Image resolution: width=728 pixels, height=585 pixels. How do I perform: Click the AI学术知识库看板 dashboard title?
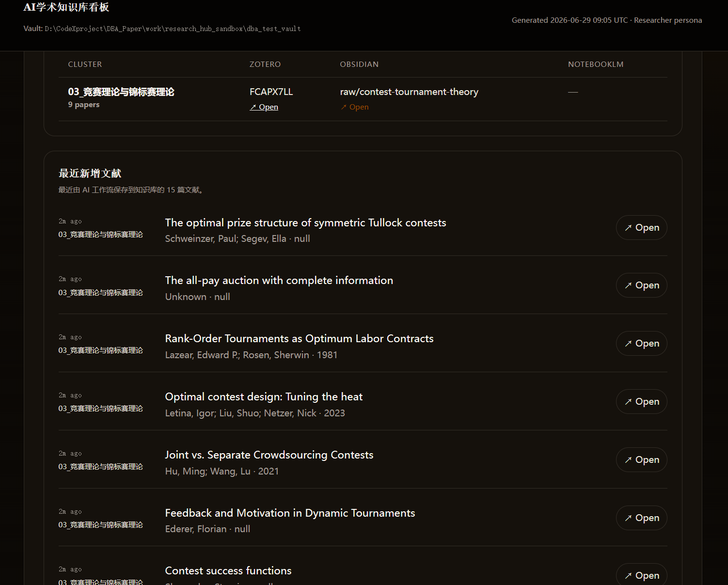66,7
